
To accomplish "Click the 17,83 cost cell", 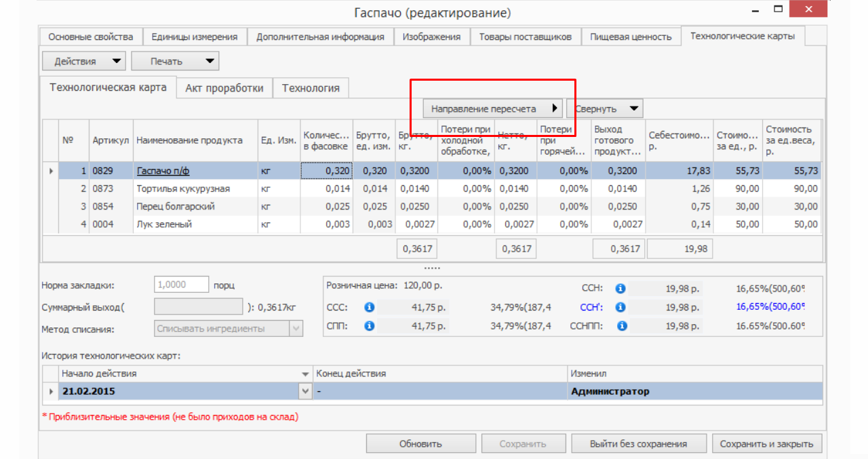I will [x=679, y=171].
